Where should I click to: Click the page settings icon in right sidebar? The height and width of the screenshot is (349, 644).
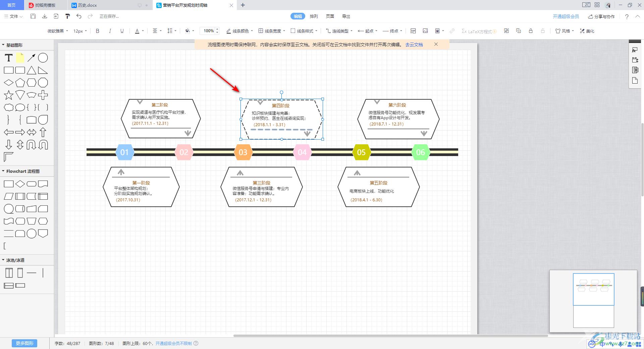[x=635, y=80]
